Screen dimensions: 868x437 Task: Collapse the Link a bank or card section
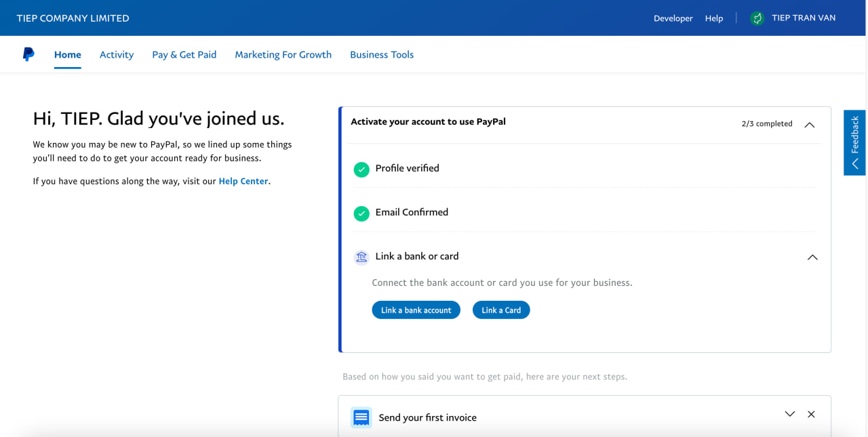(812, 257)
